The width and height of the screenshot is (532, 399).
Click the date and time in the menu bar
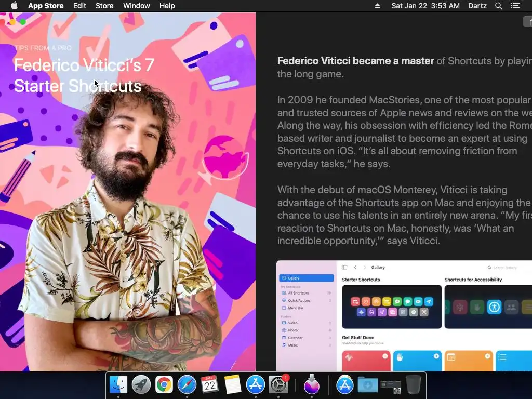[x=425, y=6]
